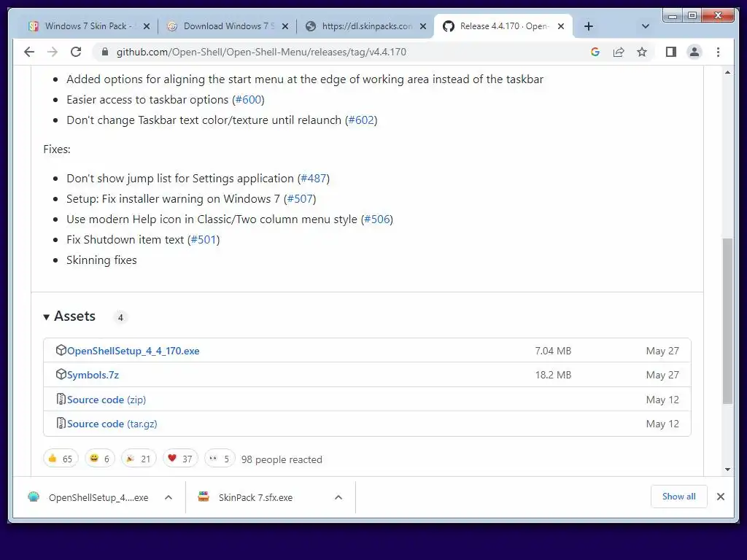Collapse the Assets section
The image size is (747, 560).
pyautogui.click(x=69, y=316)
